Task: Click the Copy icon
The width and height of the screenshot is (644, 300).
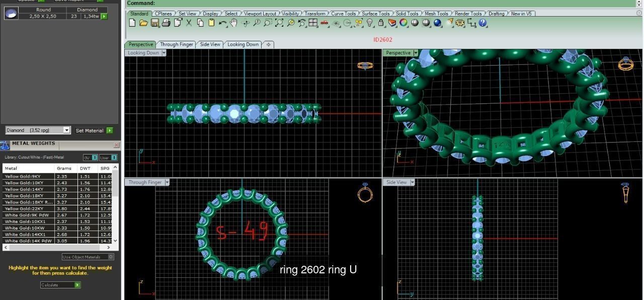Action: [200, 23]
